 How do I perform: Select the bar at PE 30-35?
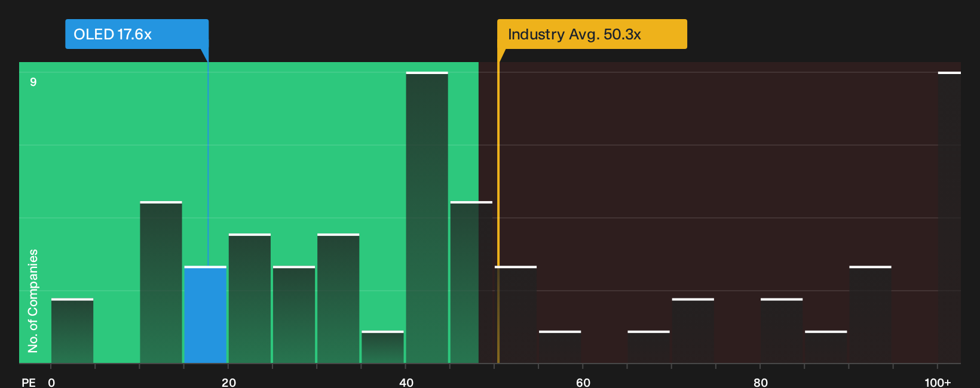point(338,298)
